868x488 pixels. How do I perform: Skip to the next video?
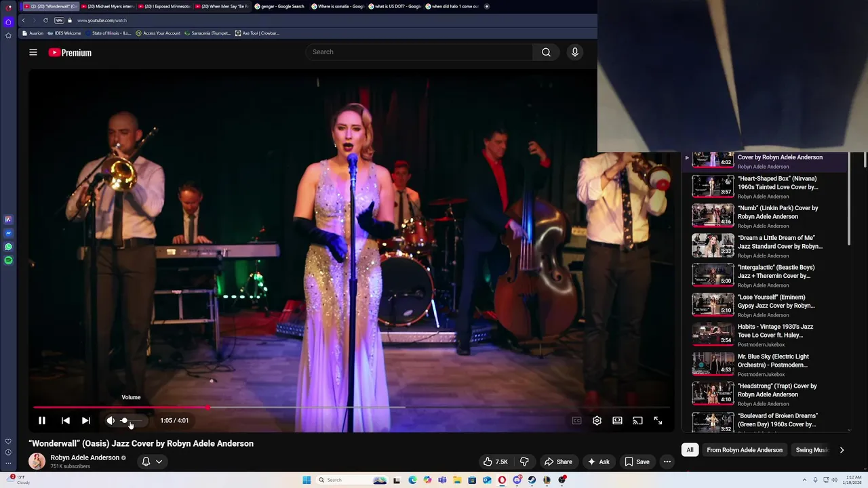point(86,421)
